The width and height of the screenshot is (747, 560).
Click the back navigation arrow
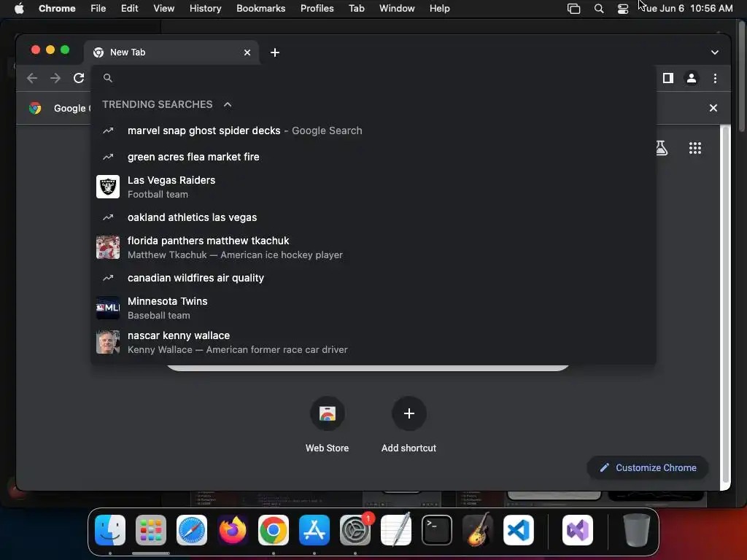click(32, 78)
